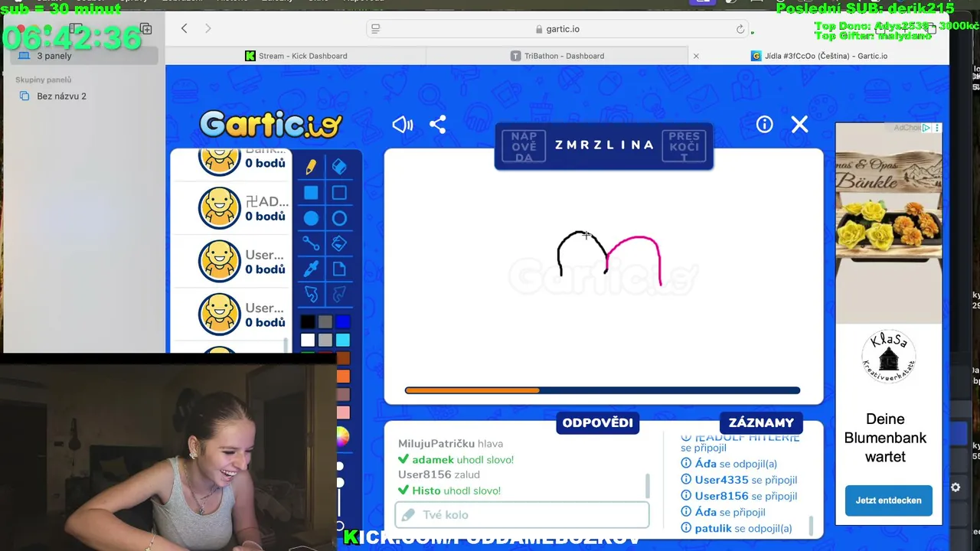Go back in browser history
Viewport: 980px width, 551px height.
pyautogui.click(x=184, y=28)
